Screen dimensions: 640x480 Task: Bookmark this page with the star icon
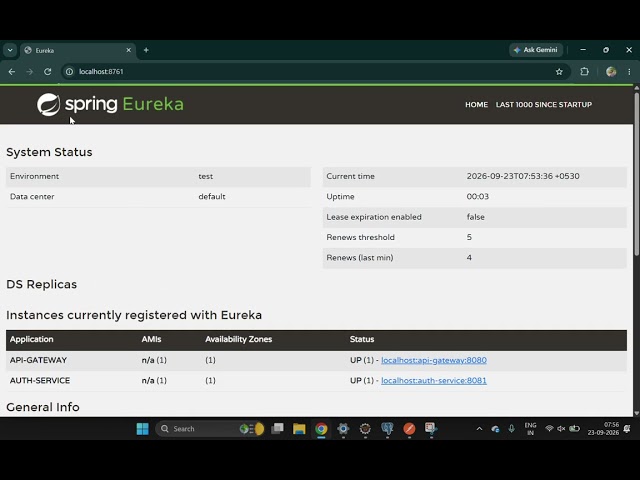coord(559,71)
